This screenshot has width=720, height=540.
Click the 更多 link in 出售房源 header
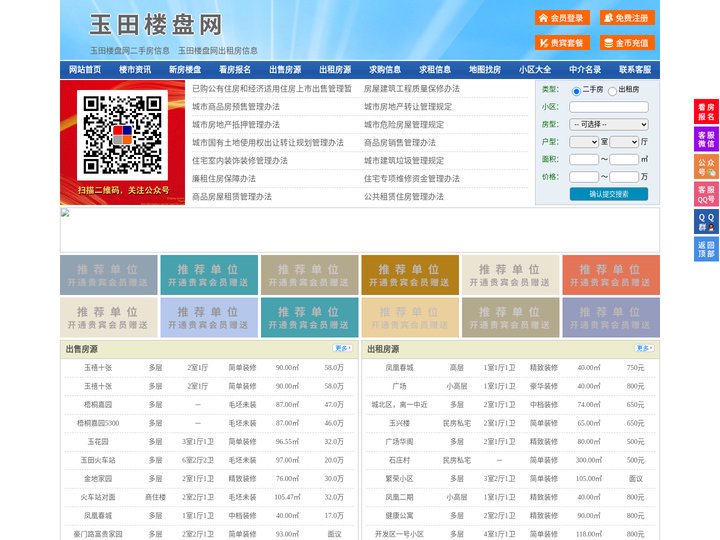tap(343, 348)
